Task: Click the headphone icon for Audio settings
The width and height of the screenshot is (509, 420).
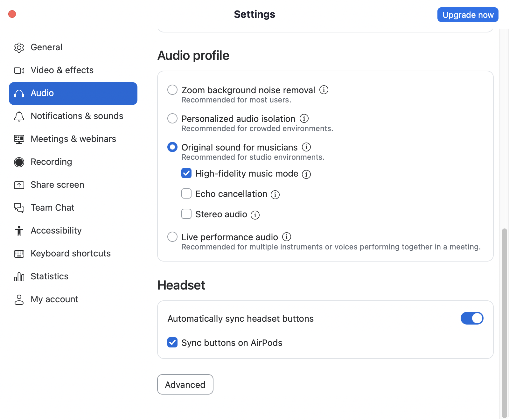Action: (x=19, y=93)
